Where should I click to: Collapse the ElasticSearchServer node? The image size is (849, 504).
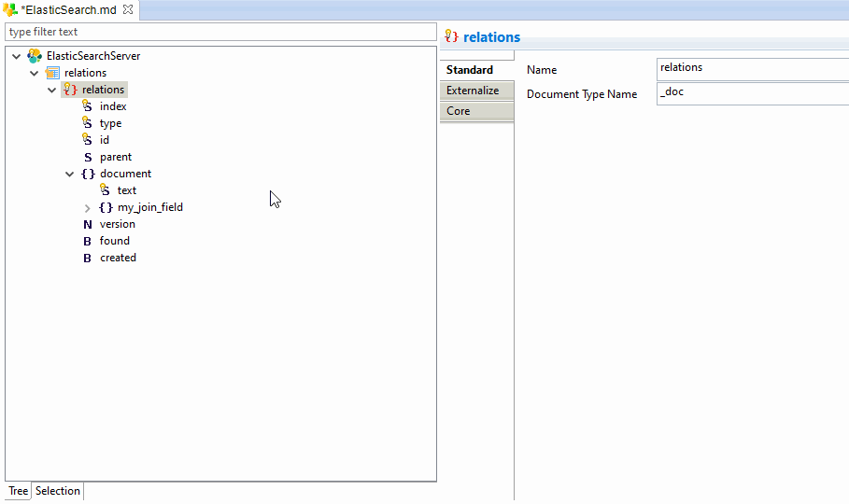point(16,56)
